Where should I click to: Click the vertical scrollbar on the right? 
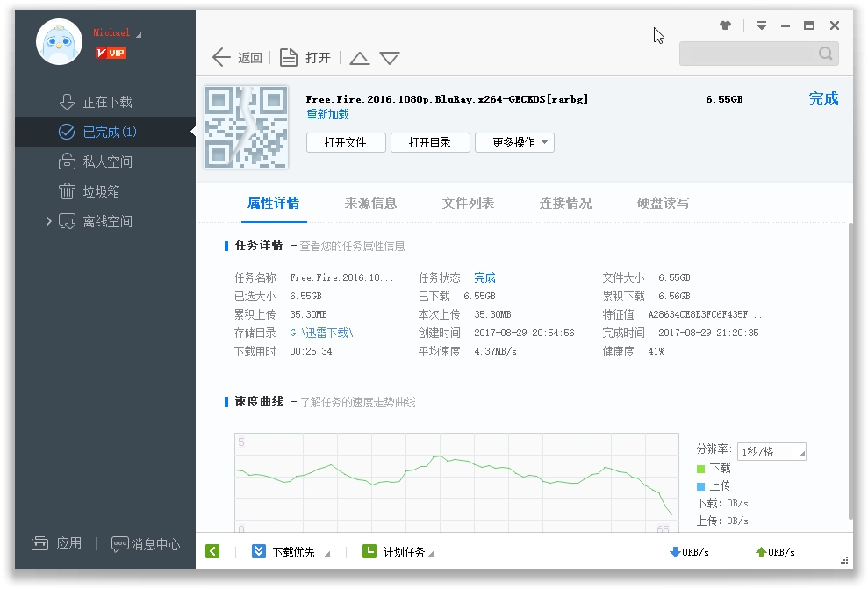point(850,371)
